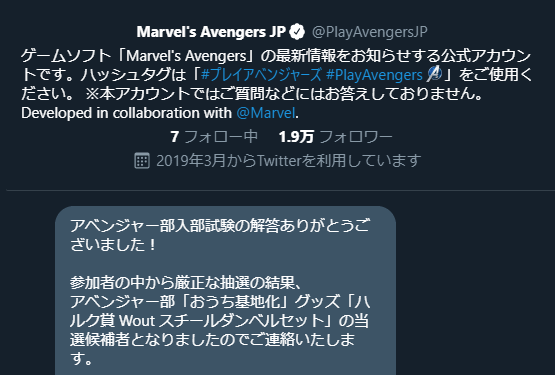Open the #プレイアベンジャーズ hashtag link
The image size is (555, 375).
(262, 75)
